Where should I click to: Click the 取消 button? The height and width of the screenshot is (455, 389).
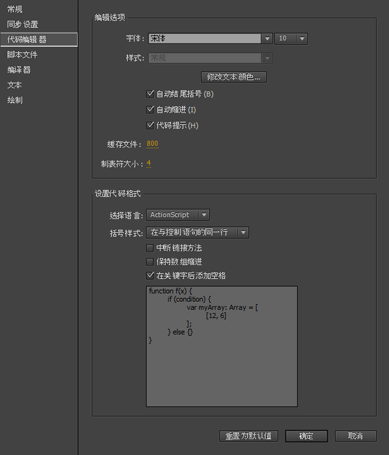point(356,436)
